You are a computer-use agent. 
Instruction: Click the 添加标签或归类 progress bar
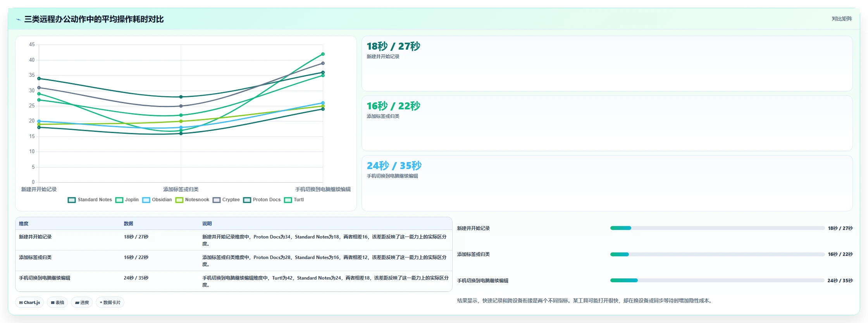tap(717, 254)
